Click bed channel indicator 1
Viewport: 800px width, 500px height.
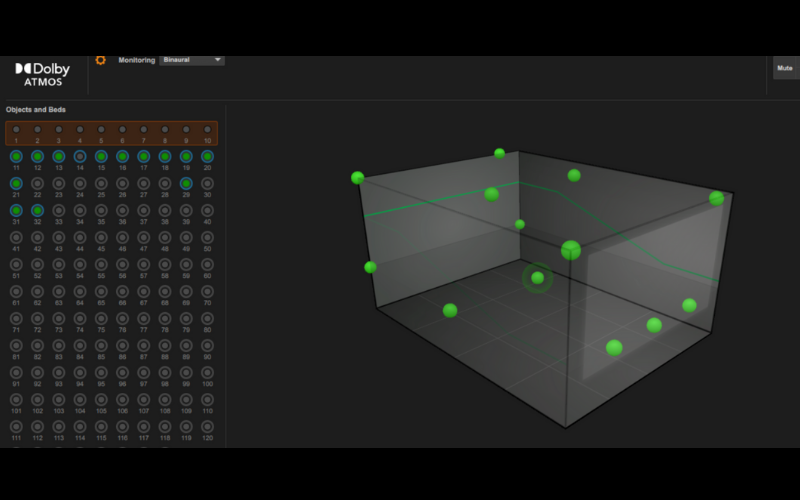pyautogui.click(x=16, y=130)
